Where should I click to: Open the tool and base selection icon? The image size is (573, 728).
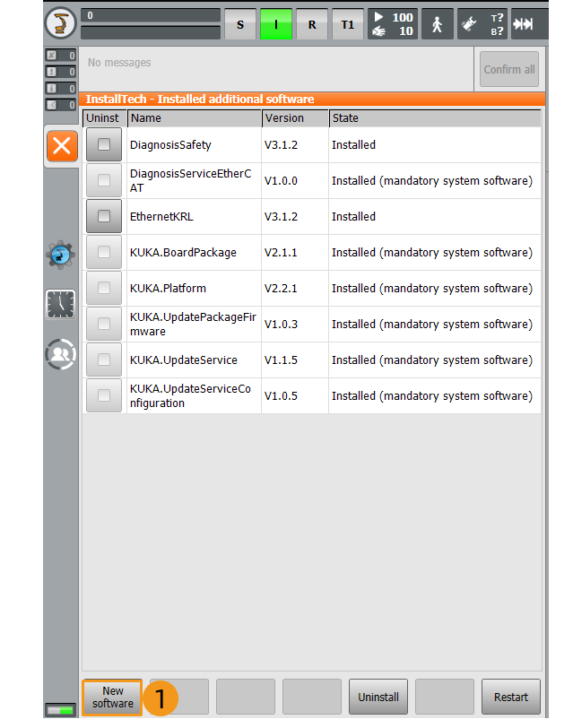[x=482, y=24]
